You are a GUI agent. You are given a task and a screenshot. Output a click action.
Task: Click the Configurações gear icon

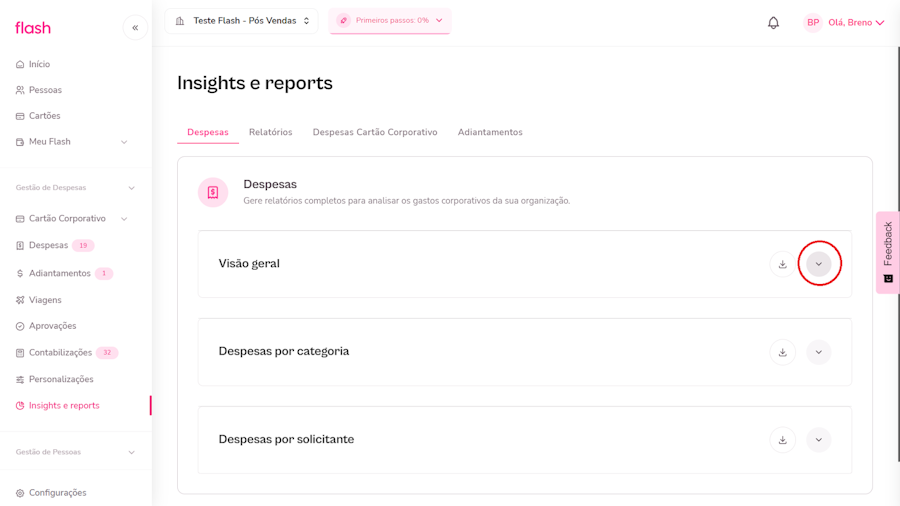(x=20, y=493)
